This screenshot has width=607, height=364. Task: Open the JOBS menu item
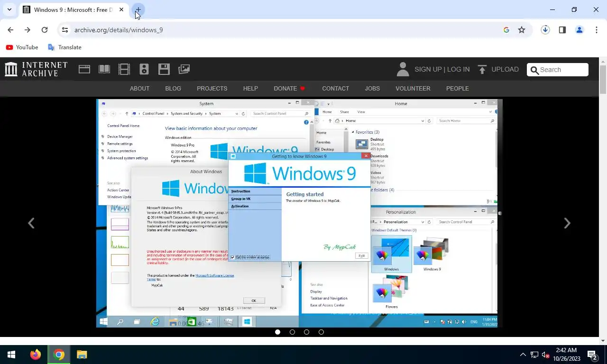pos(372,89)
